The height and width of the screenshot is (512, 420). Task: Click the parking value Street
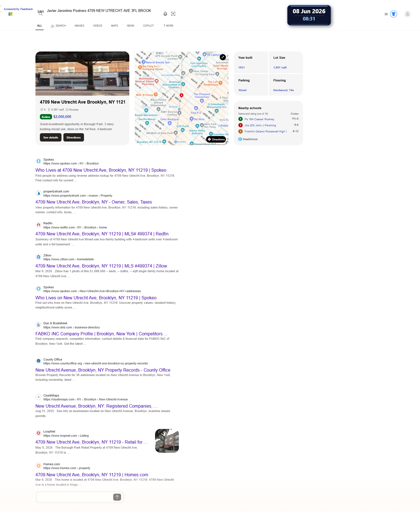[x=243, y=90]
